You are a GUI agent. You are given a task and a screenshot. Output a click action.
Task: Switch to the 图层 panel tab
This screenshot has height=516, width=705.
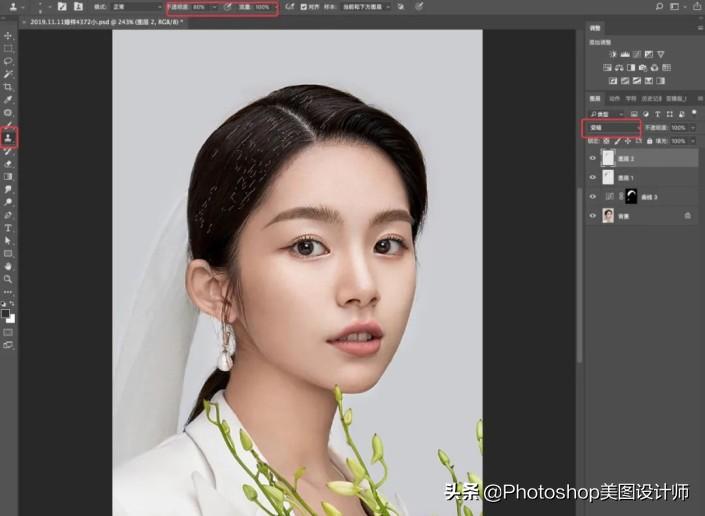pos(595,99)
